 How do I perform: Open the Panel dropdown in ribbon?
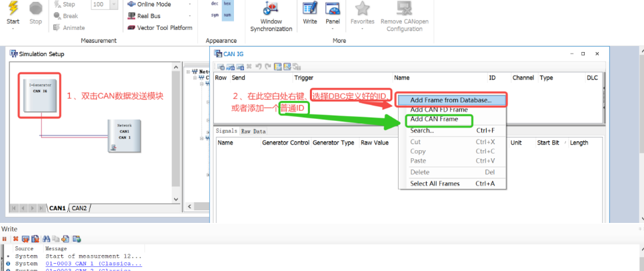(x=332, y=29)
